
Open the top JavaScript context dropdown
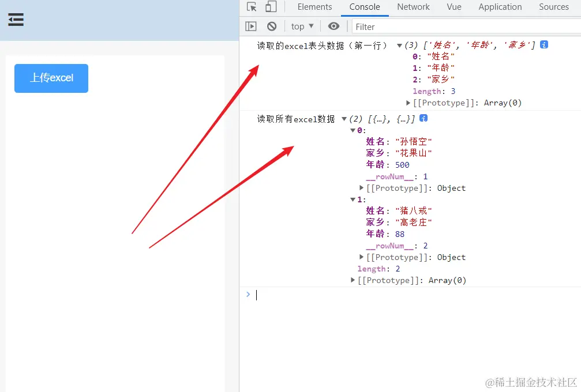(302, 27)
